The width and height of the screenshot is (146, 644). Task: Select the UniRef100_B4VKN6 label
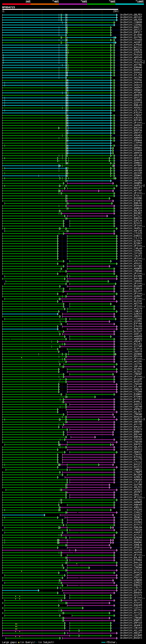pos(131,198)
